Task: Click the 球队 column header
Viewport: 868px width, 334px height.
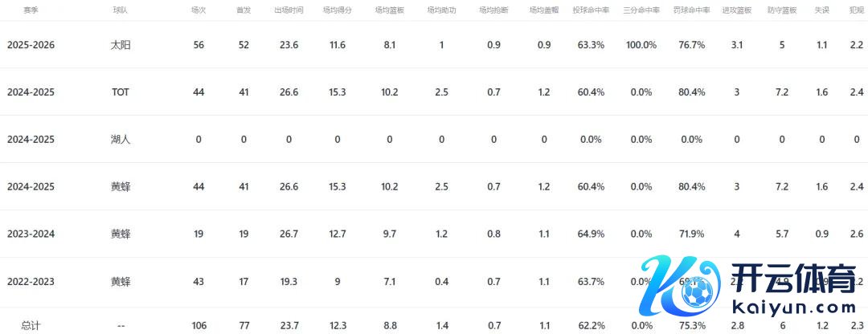Action: 121,11
